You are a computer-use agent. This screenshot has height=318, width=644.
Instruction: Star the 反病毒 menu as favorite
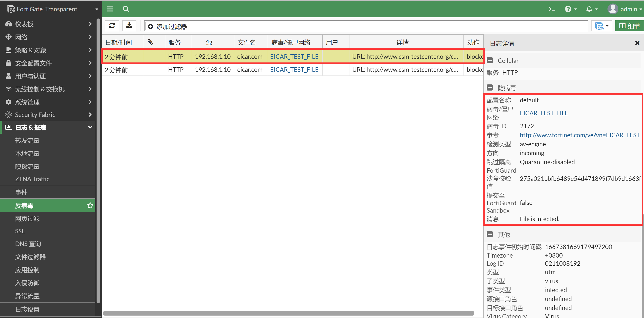[90, 205]
